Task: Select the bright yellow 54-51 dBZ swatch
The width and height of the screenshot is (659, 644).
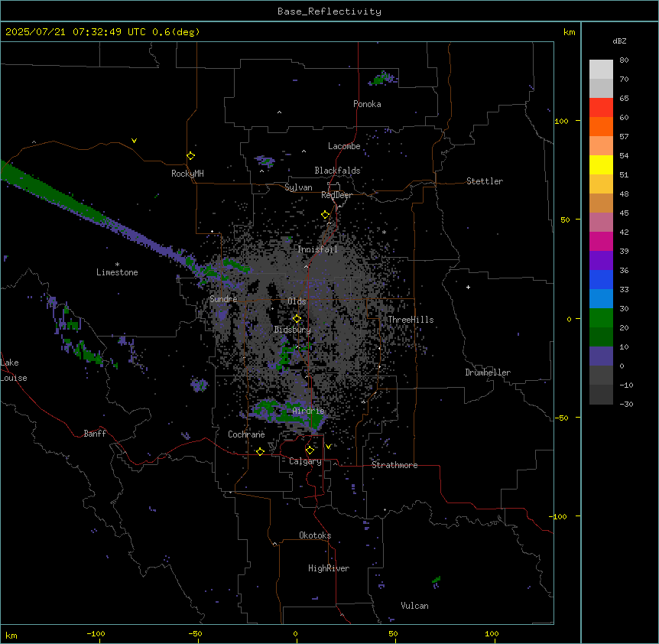Action: point(601,164)
